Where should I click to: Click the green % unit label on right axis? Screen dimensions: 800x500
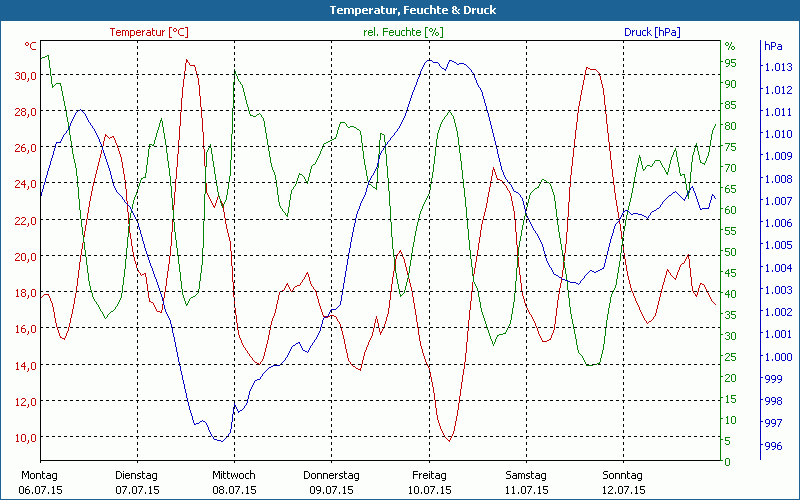(730, 47)
